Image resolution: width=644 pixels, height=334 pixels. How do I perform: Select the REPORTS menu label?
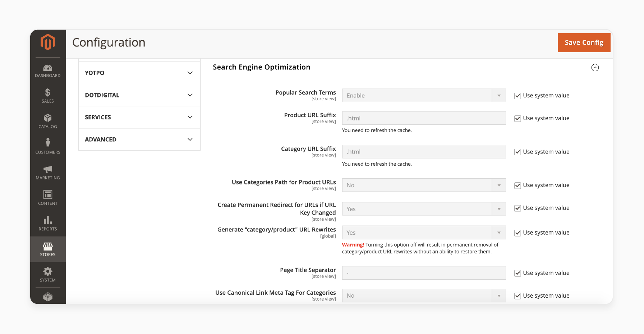coord(48,229)
